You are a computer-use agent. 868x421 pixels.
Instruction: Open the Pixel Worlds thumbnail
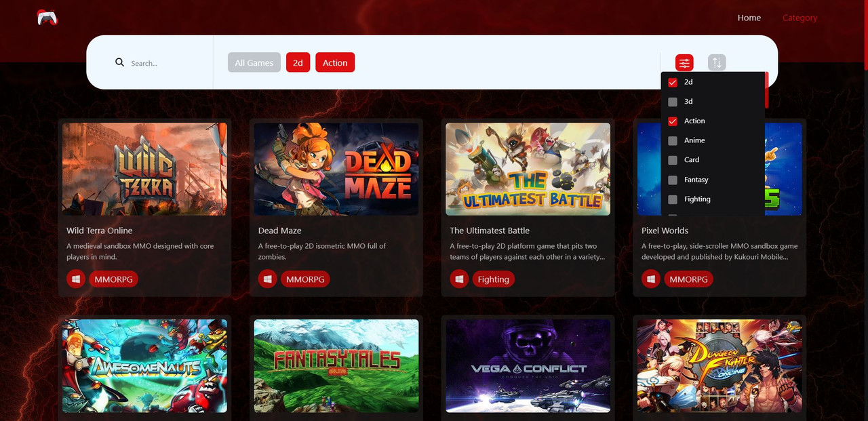pyautogui.click(x=719, y=169)
